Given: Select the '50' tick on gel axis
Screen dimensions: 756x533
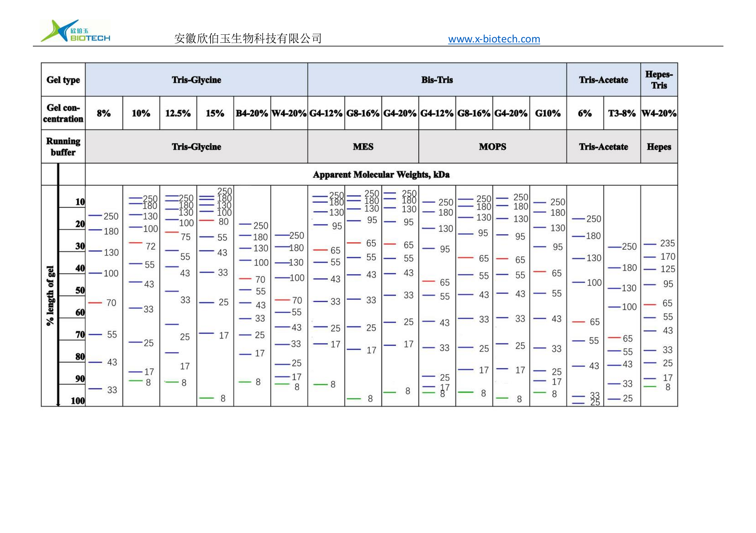Looking at the screenshot, I should [80, 290].
